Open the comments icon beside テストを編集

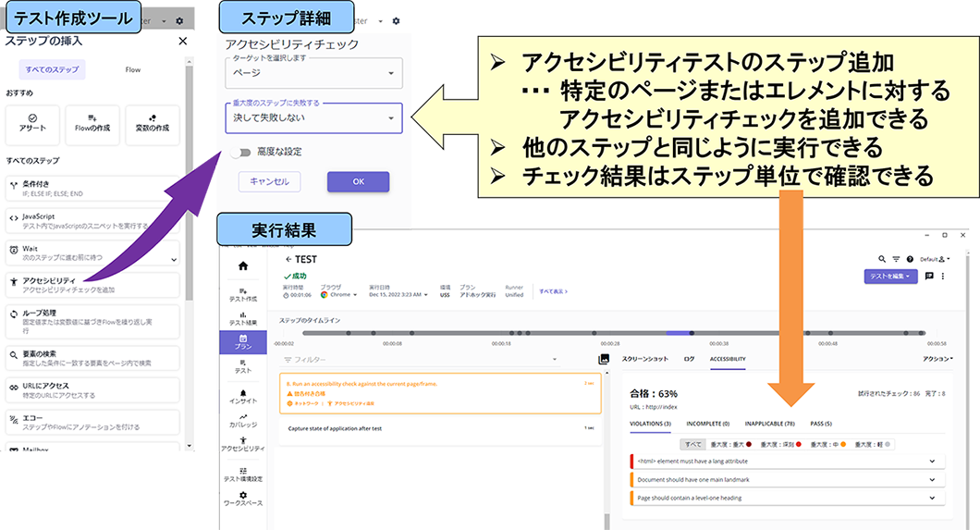click(928, 276)
